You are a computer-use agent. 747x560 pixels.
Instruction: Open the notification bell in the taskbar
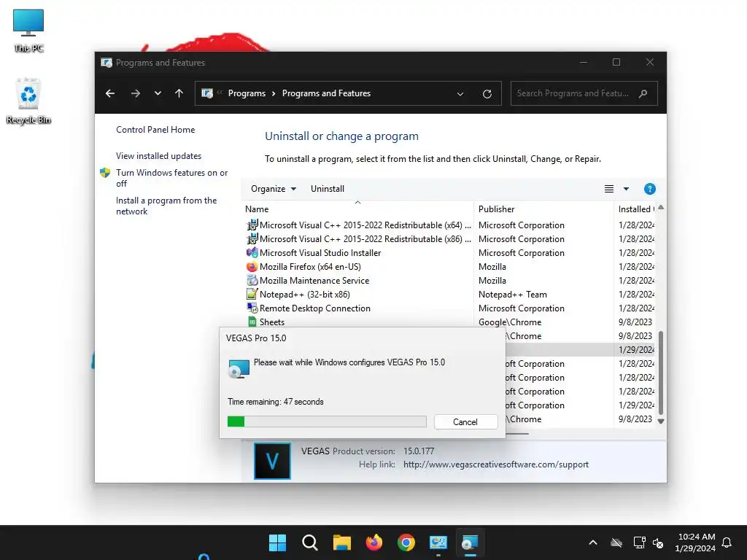[727, 542]
